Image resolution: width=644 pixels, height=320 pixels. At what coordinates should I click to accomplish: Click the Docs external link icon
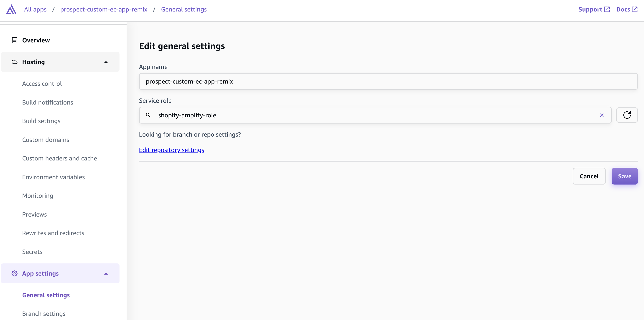pos(635,9)
